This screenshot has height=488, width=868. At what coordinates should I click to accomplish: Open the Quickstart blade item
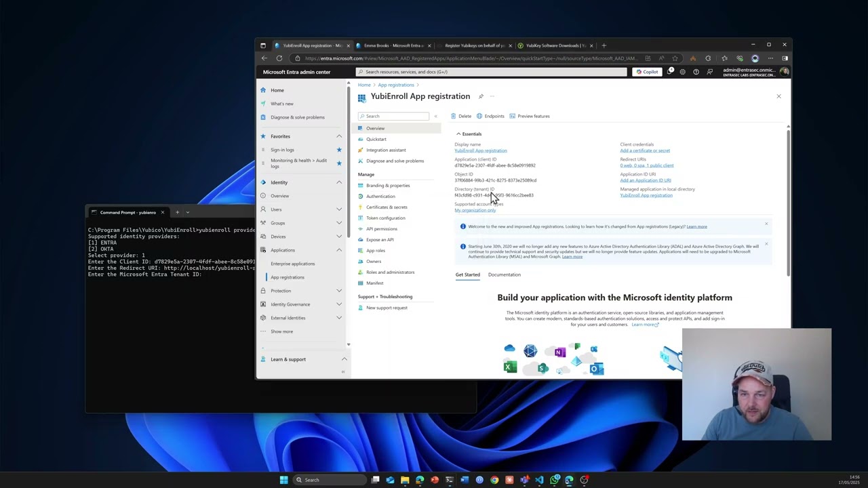pyautogui.click(x=376, y=139)
